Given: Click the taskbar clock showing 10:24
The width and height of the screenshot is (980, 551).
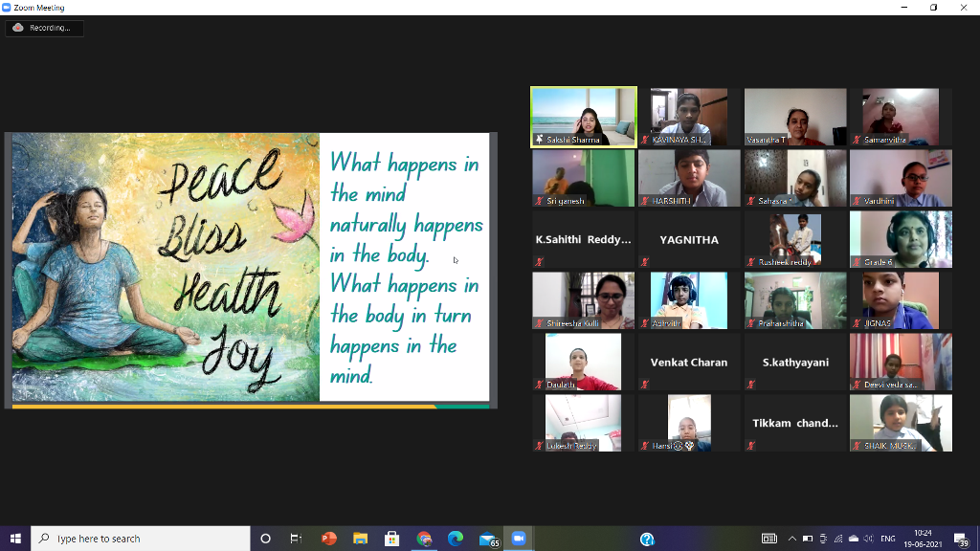Looking at the screenshot, I should click(923, 539).
